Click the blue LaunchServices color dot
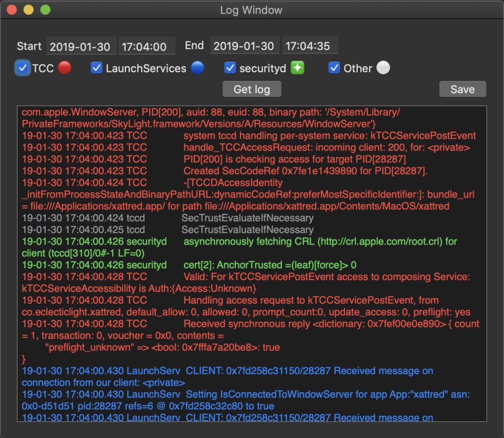This screenshot has height=438, width=504. point(197,68)
